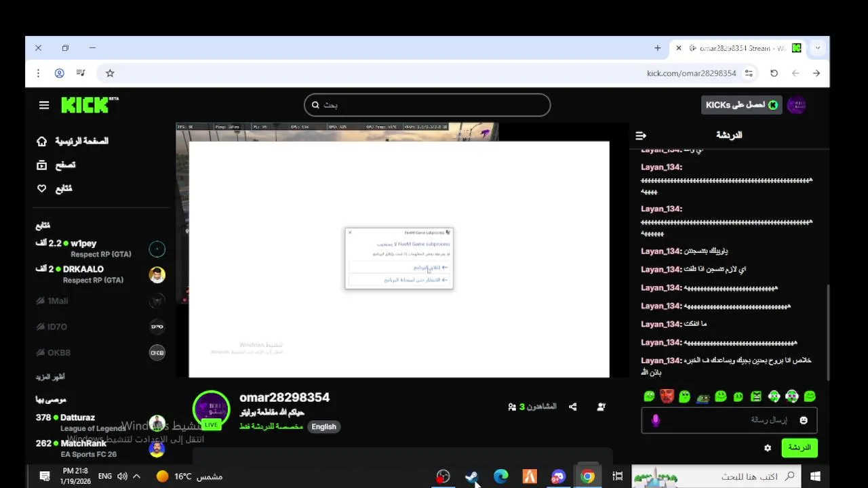The image size is (868, 488).
Task: Open Task View on the taskbar
Action: click(x=617, y=476)
